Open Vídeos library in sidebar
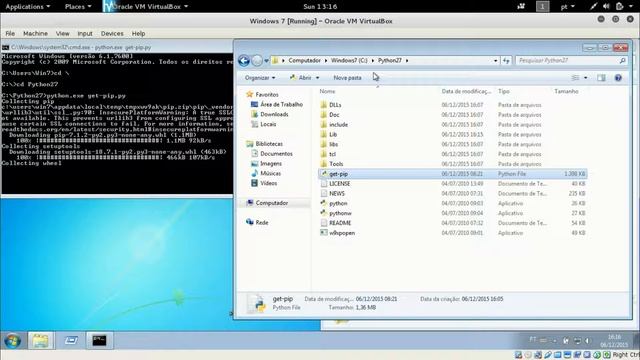 point(269,183)
